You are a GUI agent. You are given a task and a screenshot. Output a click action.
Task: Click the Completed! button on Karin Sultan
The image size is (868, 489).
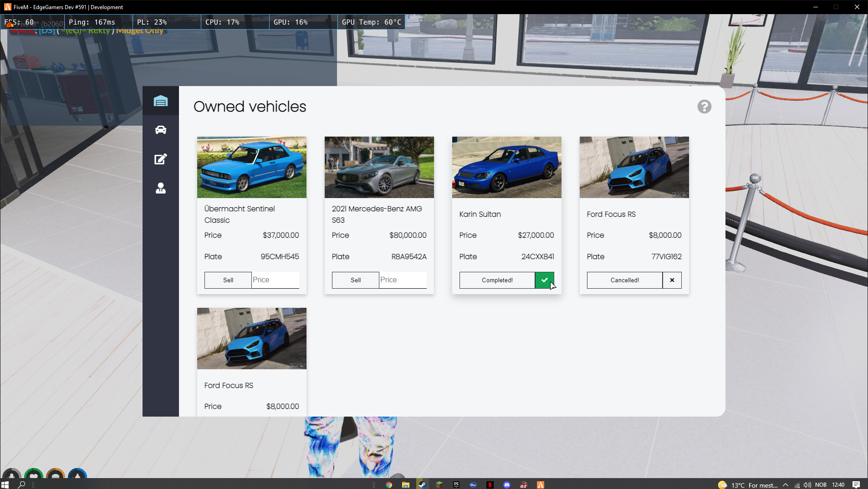tap(497, 280)
